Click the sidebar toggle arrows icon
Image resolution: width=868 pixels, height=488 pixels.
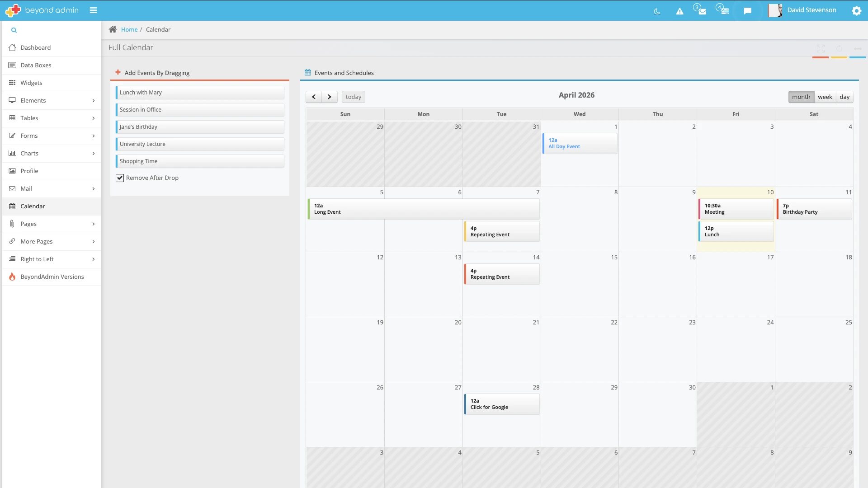point(858,48)
